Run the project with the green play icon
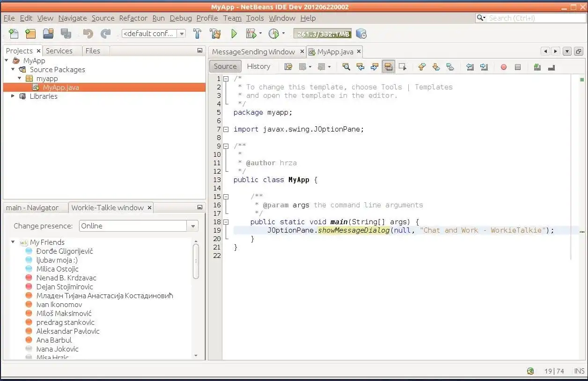Image resolution: width=588 pixels, height=381 pixels. 234,34
